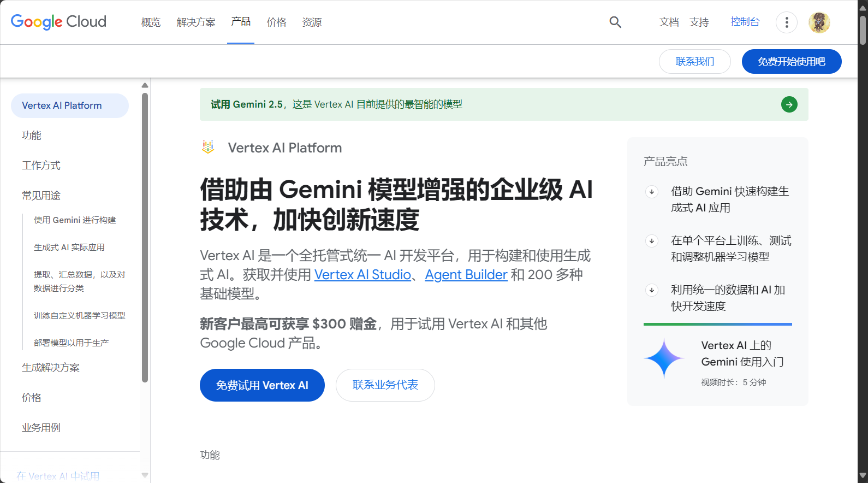This screenshot has height=483, width=868.
Task: Click the 产品亮点 heading
Action: click(665, 162)
